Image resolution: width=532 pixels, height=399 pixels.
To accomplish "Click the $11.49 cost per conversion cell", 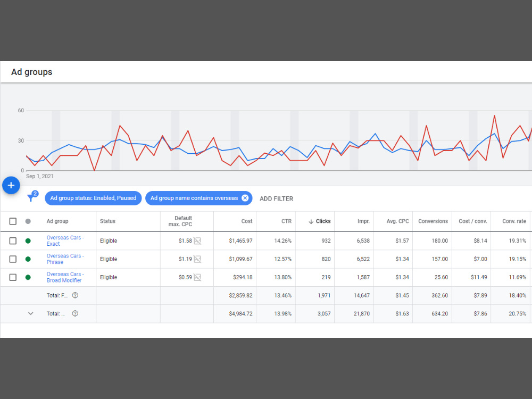I will 479,278.
